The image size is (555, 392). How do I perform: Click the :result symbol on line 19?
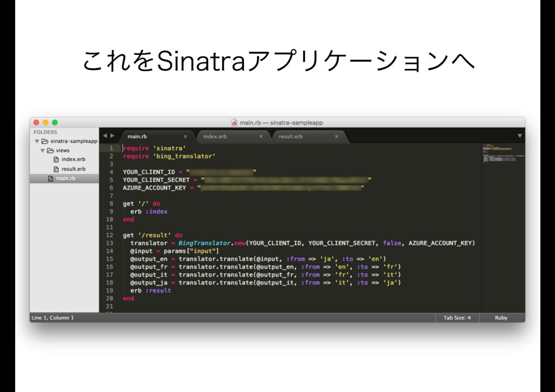point(158,291)
